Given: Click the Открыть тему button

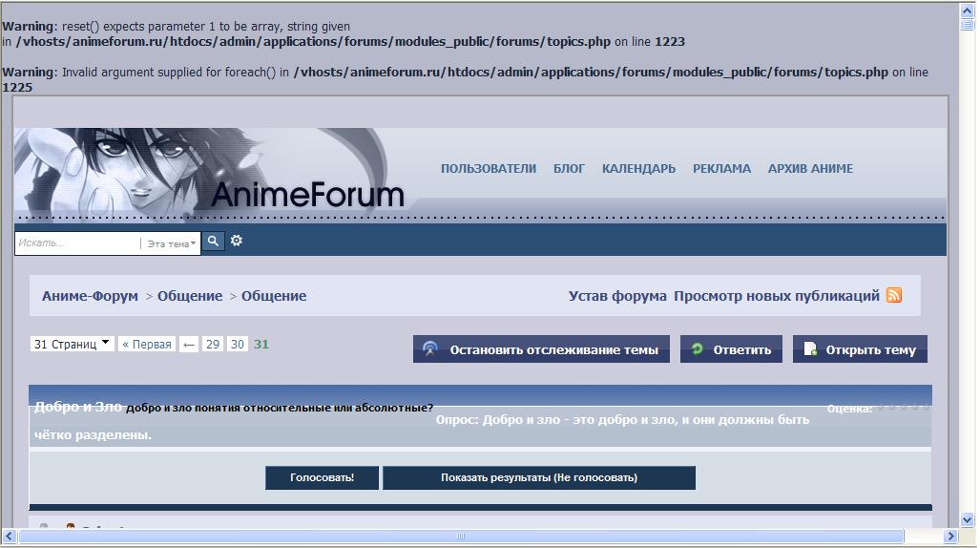Looking at the screenshot, I should (x=860, y=349).
